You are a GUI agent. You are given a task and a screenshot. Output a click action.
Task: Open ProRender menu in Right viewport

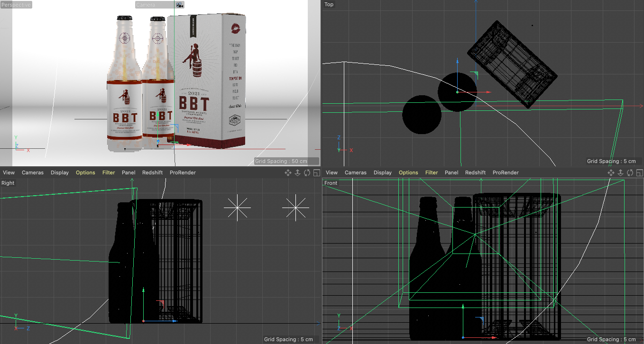[183, 172]
